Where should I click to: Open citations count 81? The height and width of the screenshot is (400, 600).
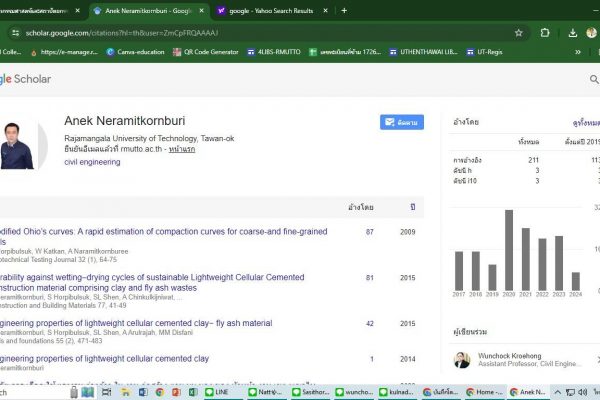(x=370, y=278)
